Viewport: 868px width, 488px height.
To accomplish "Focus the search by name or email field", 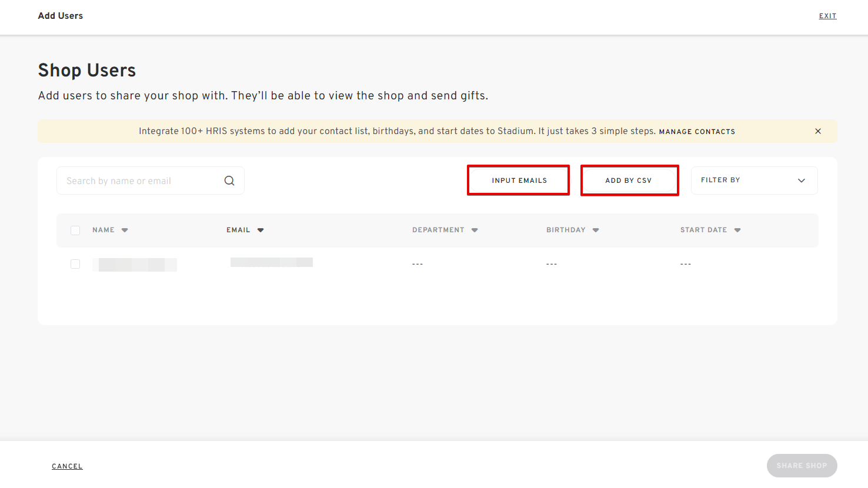I will 141,181.
